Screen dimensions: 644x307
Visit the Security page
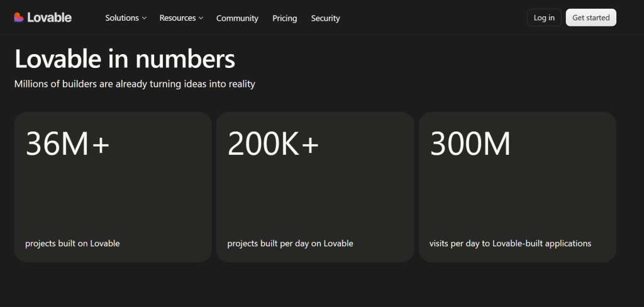(325, 18)
